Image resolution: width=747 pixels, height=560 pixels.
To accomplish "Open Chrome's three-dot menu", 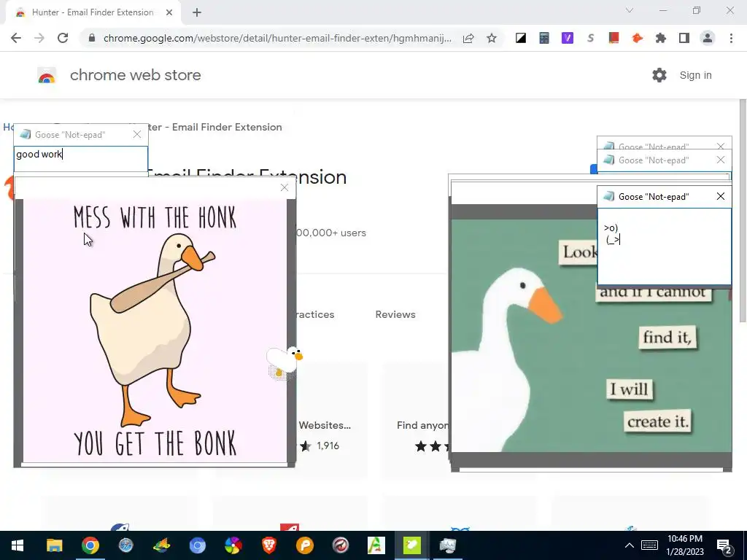I will (x=731, y=38).
